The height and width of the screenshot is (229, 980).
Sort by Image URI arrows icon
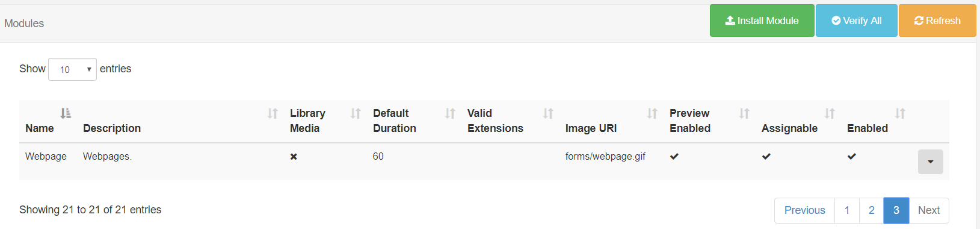pyautogui.click(x=652, y=113)
